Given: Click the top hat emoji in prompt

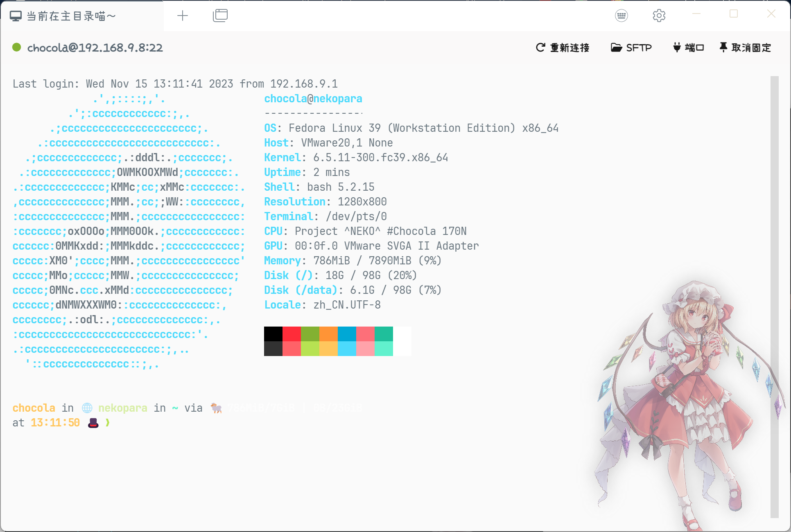Looking at the screenshot, I should point(93,423).
